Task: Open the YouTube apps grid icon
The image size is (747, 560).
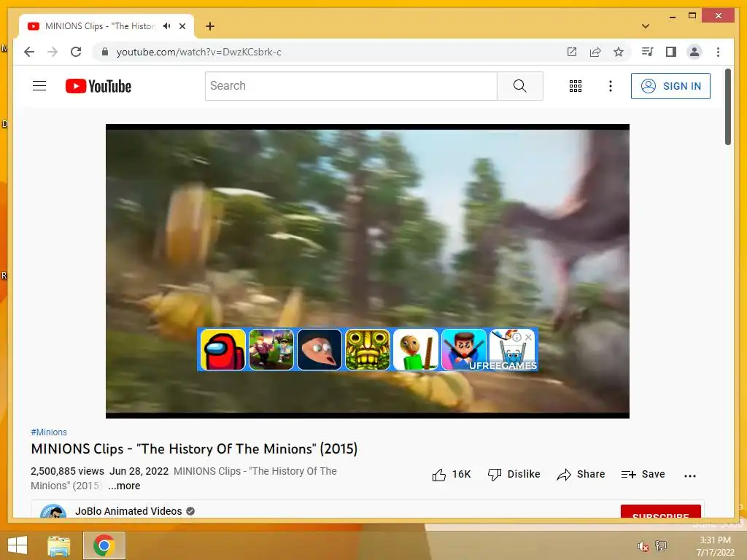Action: tap(575, 86)
